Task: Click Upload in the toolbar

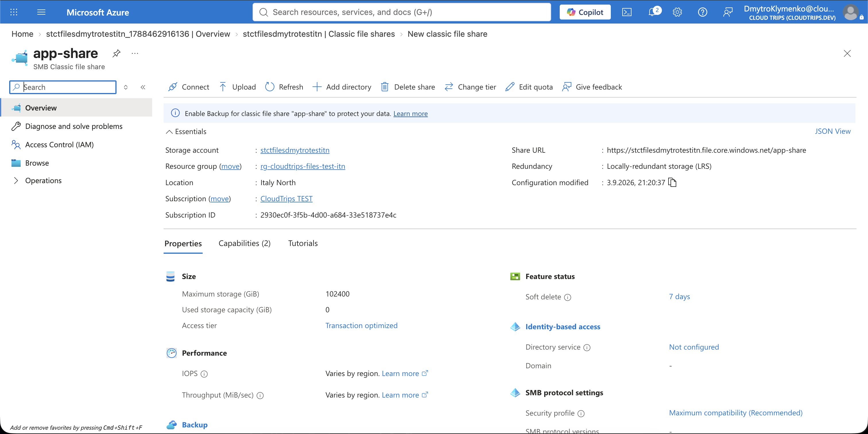Action: [238, 87]
